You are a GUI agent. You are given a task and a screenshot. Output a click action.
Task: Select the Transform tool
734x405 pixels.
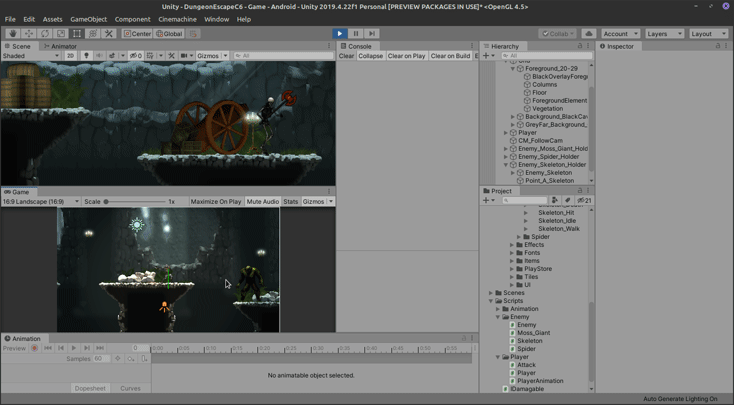[93, 34]
